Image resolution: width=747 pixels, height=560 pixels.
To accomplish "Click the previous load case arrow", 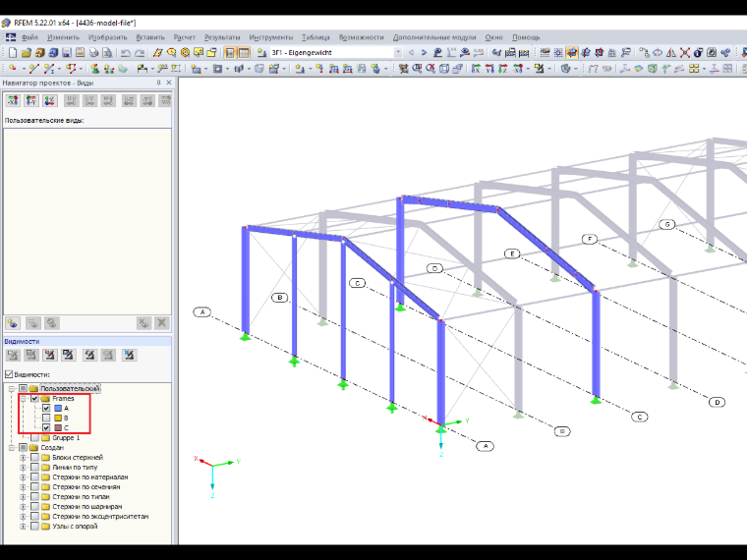I will click(x=411, y=53).
